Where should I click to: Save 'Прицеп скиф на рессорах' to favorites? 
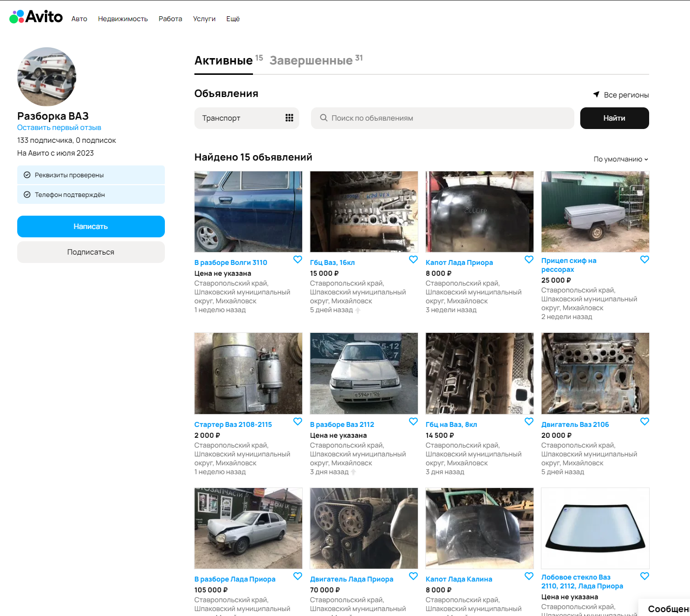pyautogui.click(x=645, y=259)
